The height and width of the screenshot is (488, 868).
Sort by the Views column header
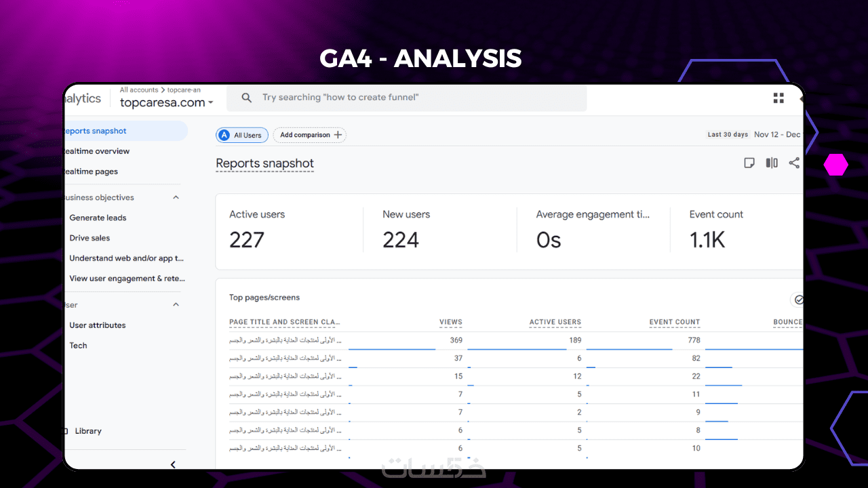450,322
